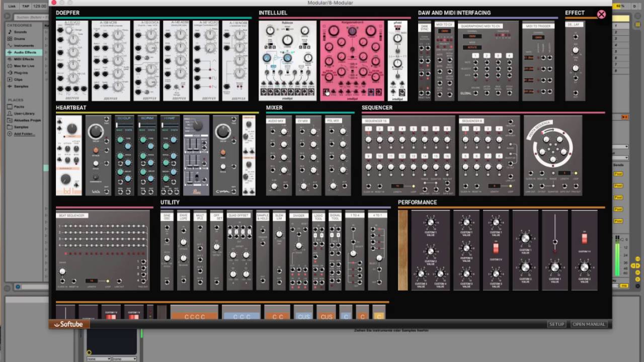Add the POL Mix module

click(x=338, y=155)
